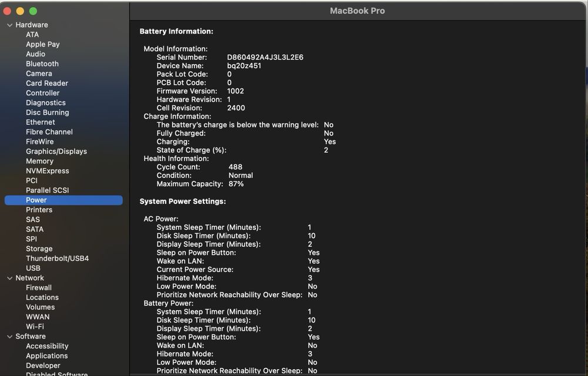Select Controller in the sidebar

click(x=43, y=93)
